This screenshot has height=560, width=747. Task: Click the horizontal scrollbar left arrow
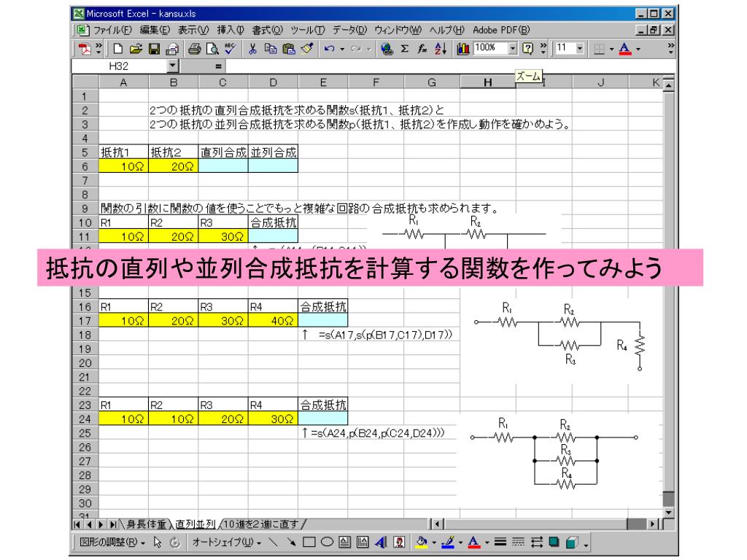436,524
